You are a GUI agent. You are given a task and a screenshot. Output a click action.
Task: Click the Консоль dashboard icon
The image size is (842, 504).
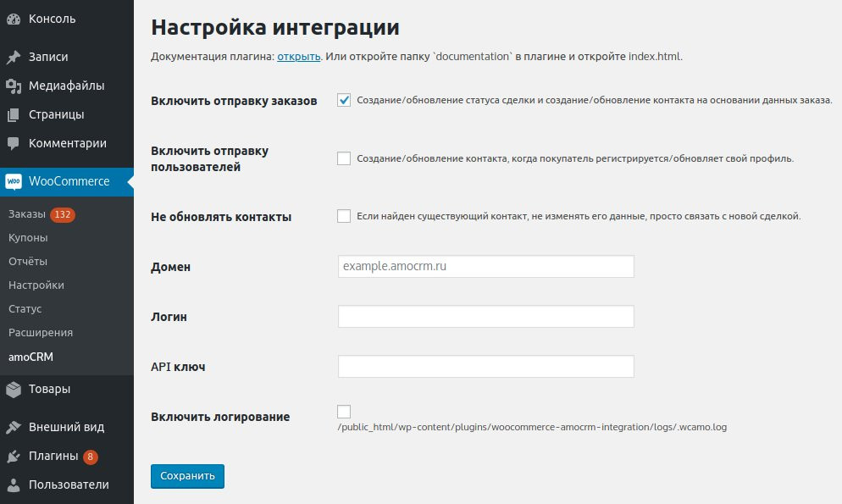coord(14,19)
